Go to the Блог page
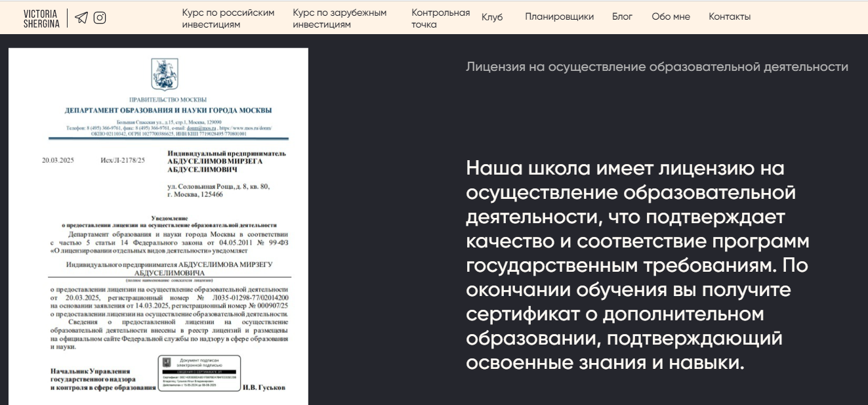868x405 pixels. point(622,17)
